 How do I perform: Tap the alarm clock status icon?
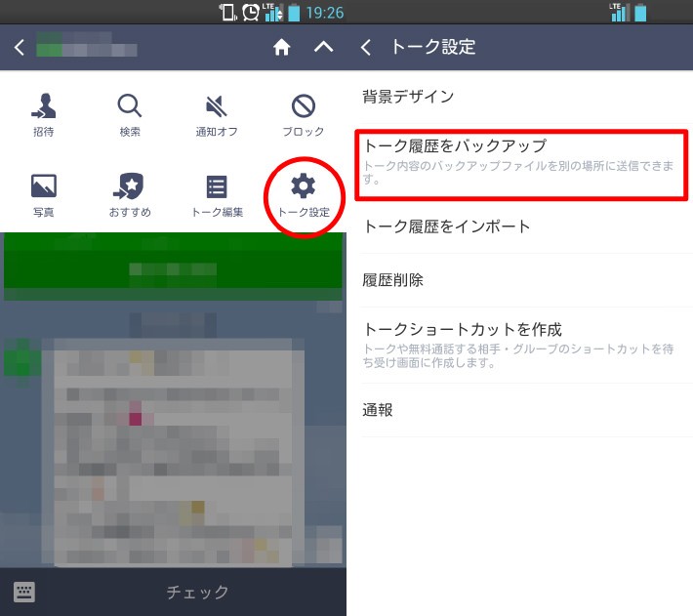coord(251,12)
